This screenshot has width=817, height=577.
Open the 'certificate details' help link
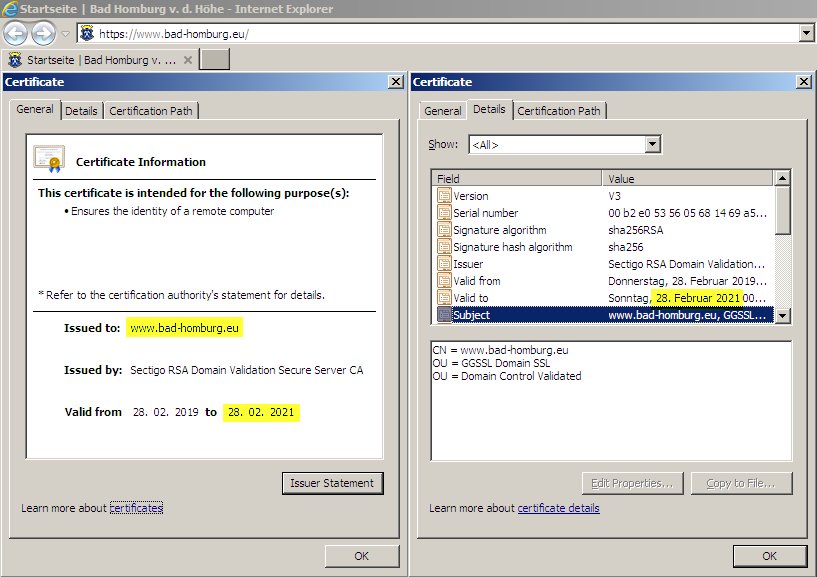(x=559, y=508)
